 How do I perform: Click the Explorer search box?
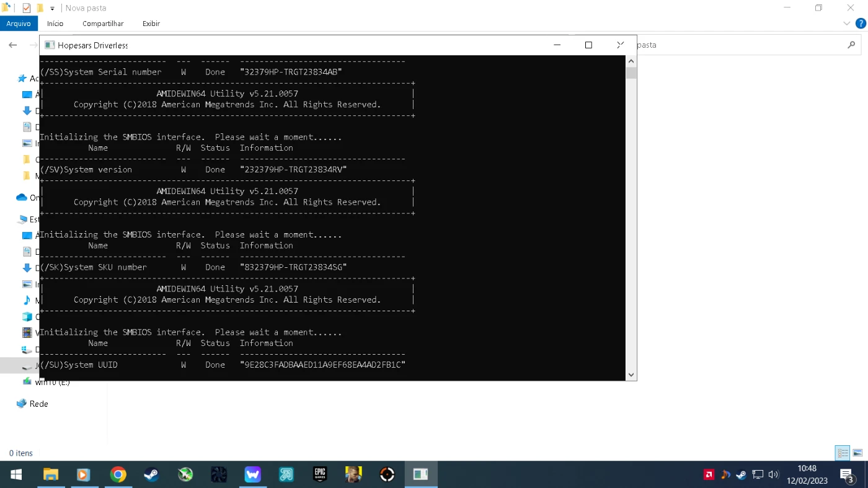[744, 45]
